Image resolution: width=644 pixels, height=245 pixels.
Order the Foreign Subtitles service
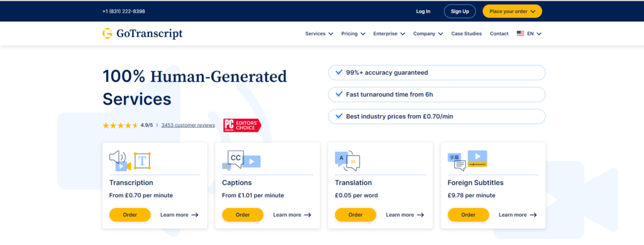(468, 215)
